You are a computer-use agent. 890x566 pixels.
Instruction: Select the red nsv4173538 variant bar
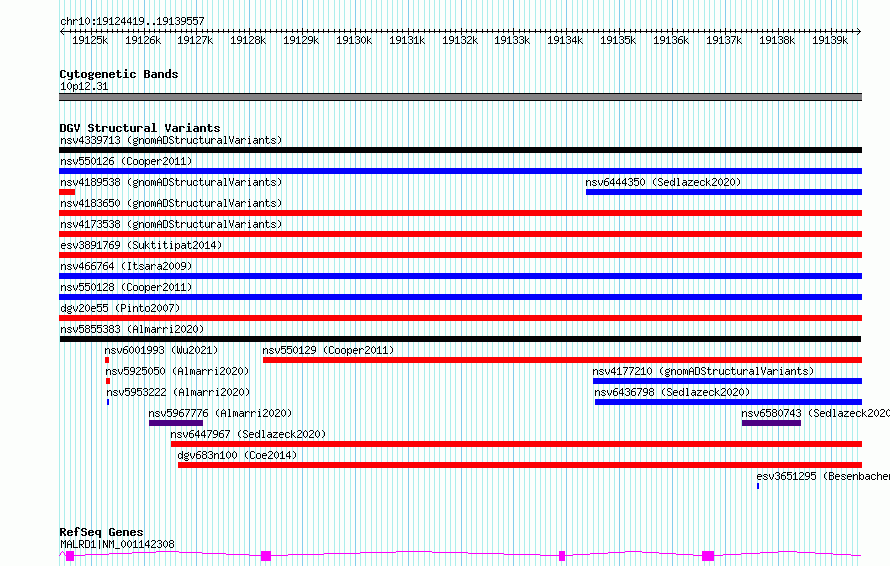tap(460, 234)
